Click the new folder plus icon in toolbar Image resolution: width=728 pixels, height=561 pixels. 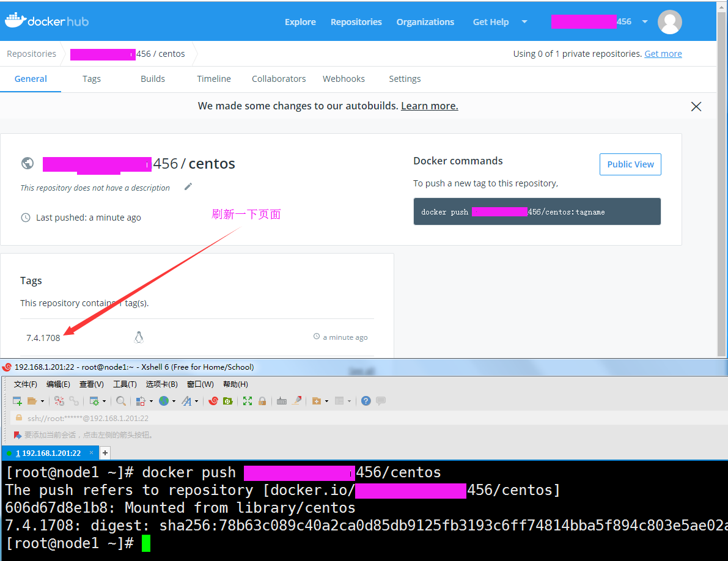[x=317, y=401]
